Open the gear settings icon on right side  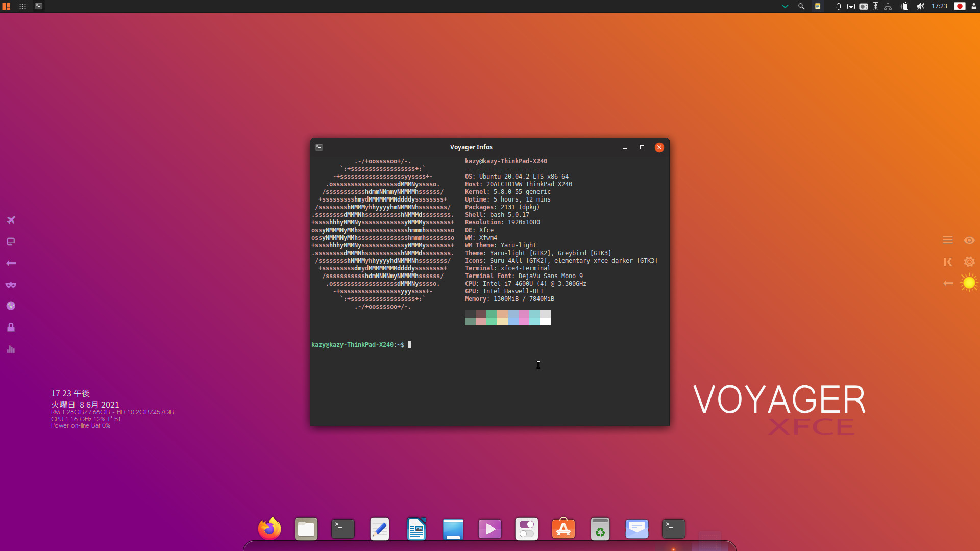[x=969, y=262]
